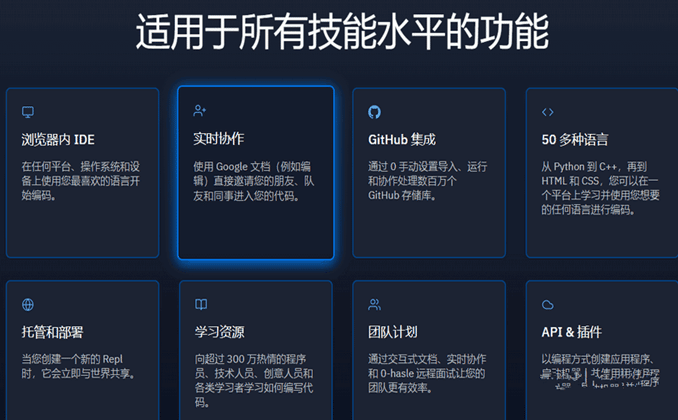The width and height of the screenshot is (678, 420).
Task: Click description starting 当您创建一个新的 Repl
Action: click(78, 366)
